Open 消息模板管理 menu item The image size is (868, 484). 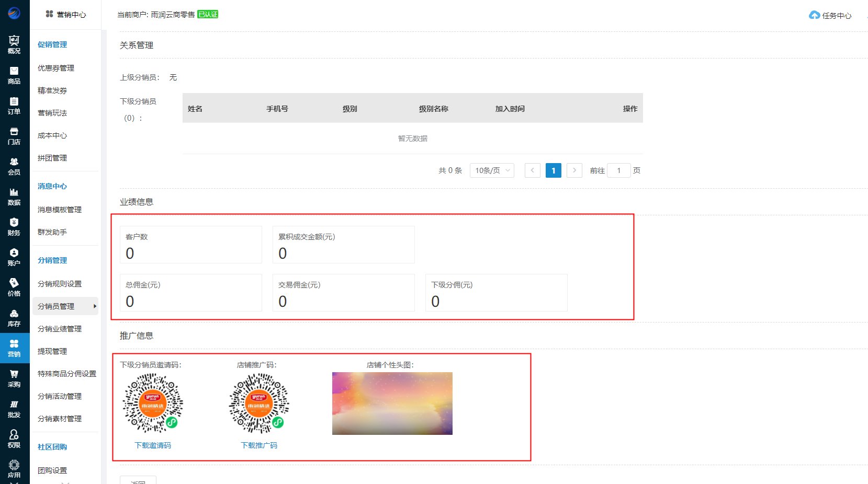[60, 210]
